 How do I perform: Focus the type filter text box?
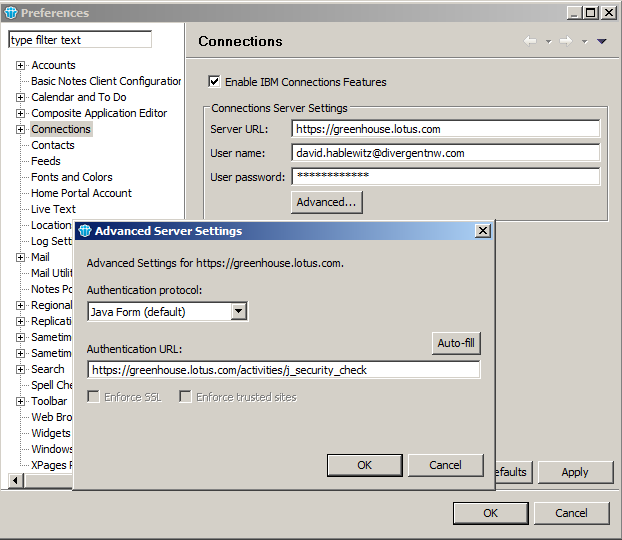pos(80,40)
